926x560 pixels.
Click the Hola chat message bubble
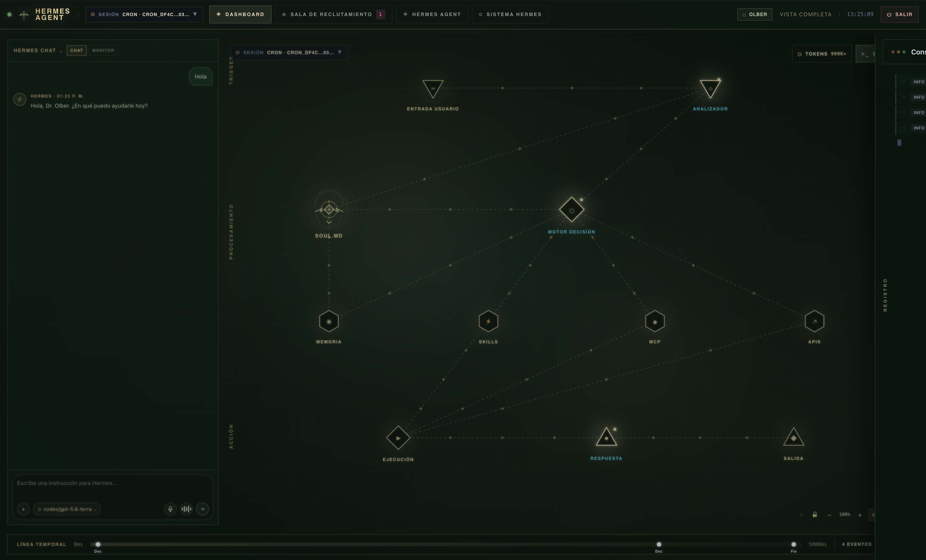pyautogui.click(x=200, y=76)
